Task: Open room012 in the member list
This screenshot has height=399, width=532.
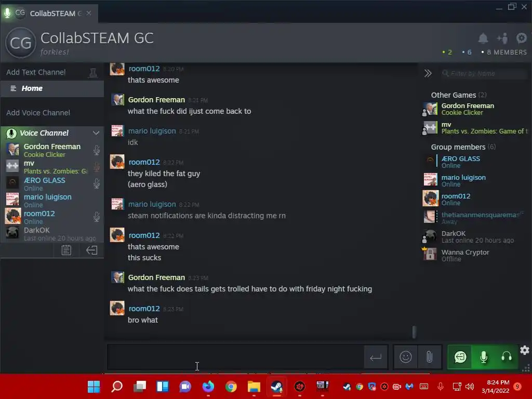Action: [475, 199]
